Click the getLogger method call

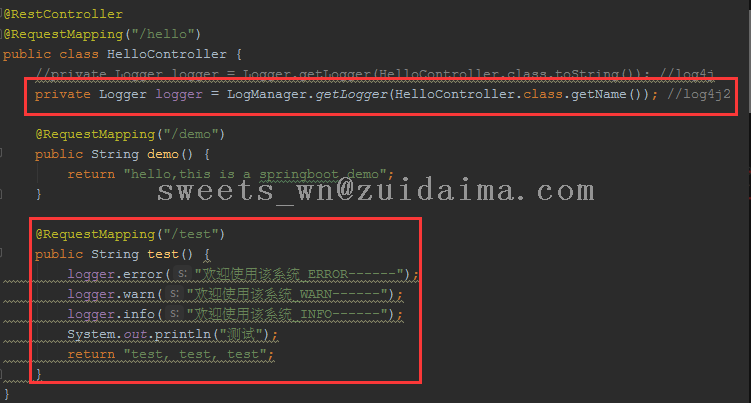click(351, 94)
